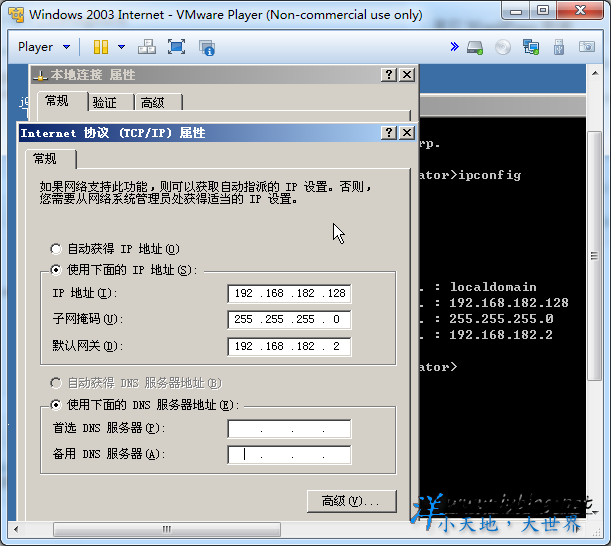The width and height of the screenshot is (611, 546).
Task: Click 192.168.182.2 in command prompt output
Action: 501,335
